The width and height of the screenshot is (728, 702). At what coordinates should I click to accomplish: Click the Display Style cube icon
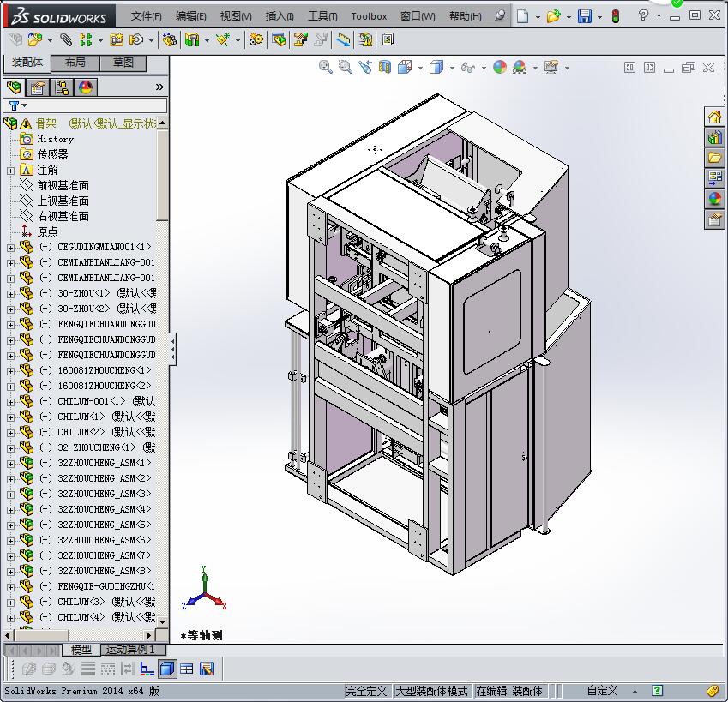(436, 67)
